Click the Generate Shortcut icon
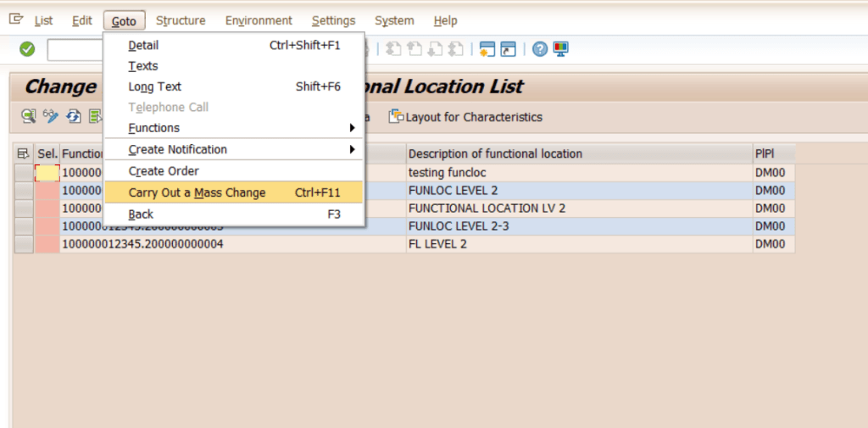Image resolution: width=868 pixels, height=428 pixels. click(508, 49)
